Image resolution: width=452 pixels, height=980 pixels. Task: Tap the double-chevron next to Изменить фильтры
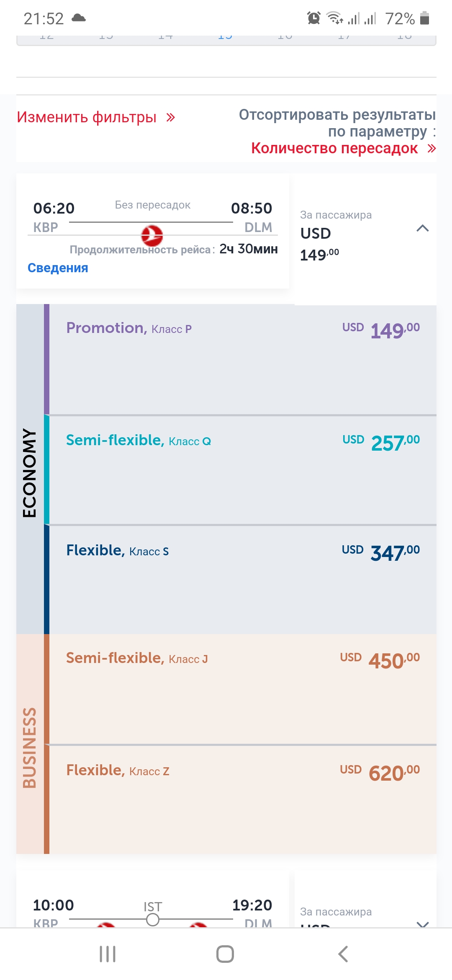click(170, 117)
